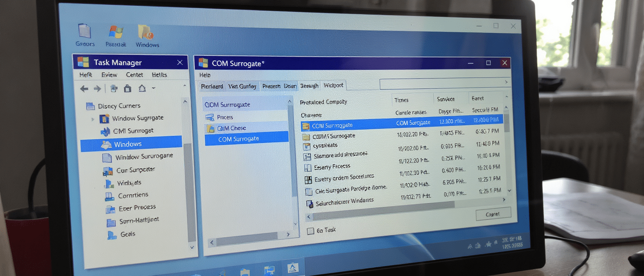Image resolution: width=644 pixels, height=276 pixels.
Task: Click the Corntiens item icon
Action: click(110, 196)
